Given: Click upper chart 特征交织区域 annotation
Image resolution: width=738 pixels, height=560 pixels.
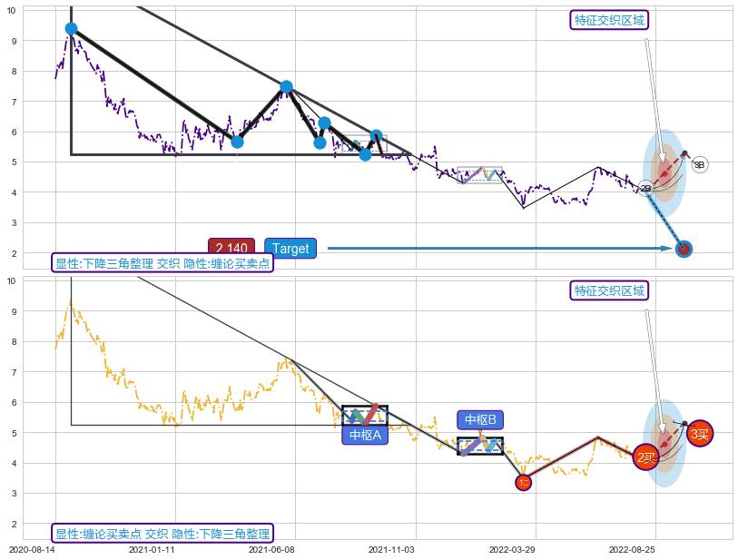Looking at the screenshot, I should click(x=609, y=20).
